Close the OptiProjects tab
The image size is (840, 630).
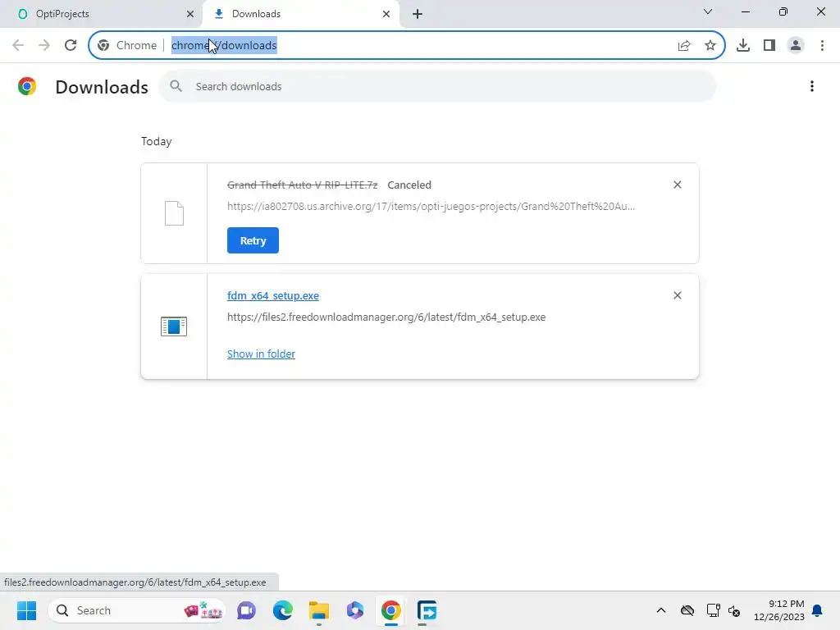189,14
